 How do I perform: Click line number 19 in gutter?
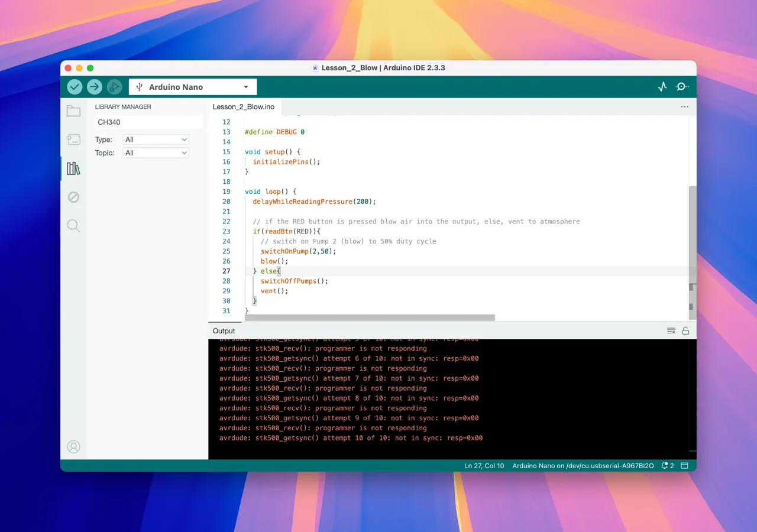coord(227,192)
